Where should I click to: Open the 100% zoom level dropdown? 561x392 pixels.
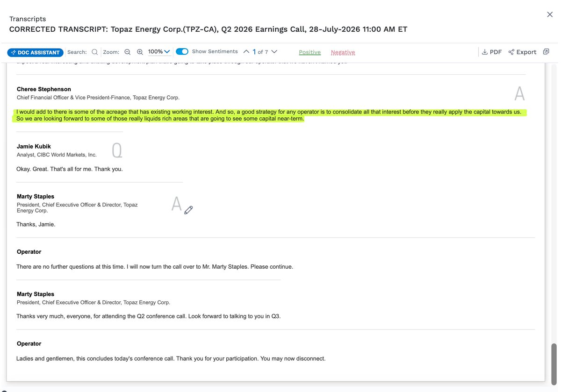pos(159,52)
